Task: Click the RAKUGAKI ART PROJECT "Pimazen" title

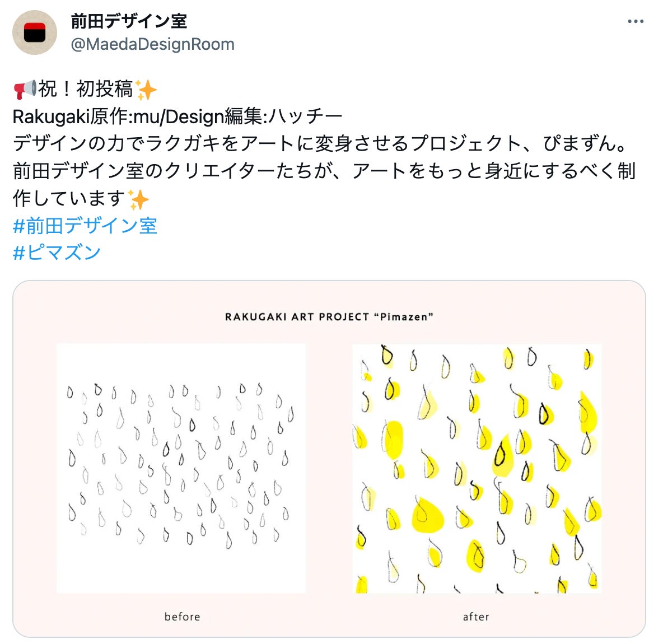Action: (329, 317)
